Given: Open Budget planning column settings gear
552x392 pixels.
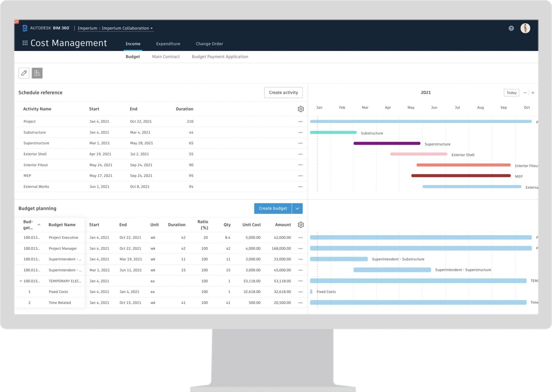Looking at the screenshot, I should point(301,225).
